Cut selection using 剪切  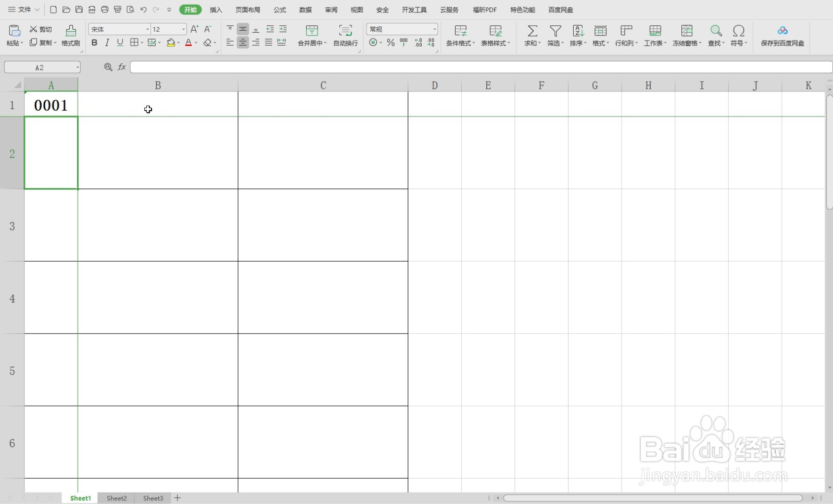coord(41,29)
